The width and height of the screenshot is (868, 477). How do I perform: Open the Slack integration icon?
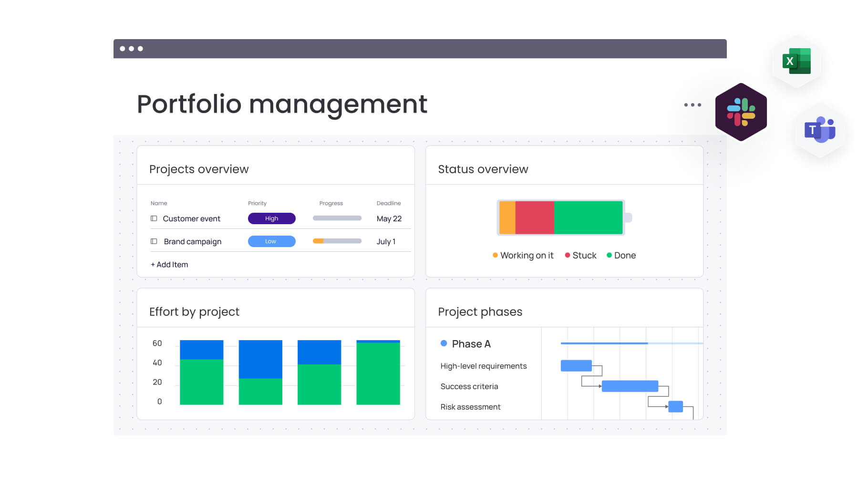coord(741,112)
